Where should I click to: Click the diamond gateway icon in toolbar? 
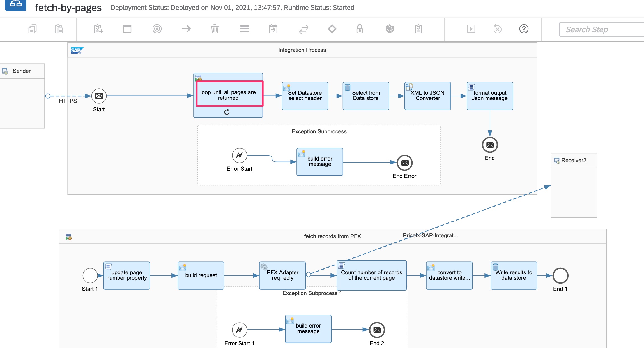point(332,29)
